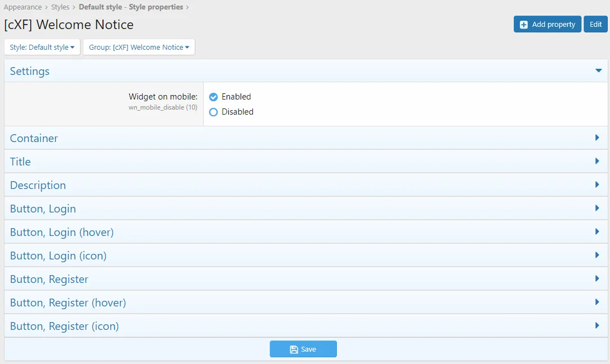Click arrow icon on Button, Register row

pos(598,278)
